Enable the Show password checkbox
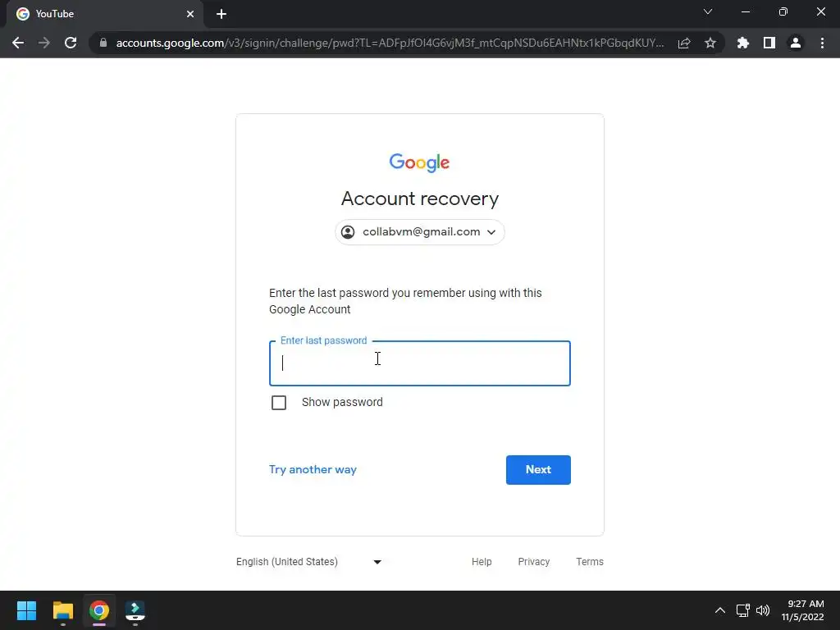Screen dimensions: 840x630 point(279,402)
